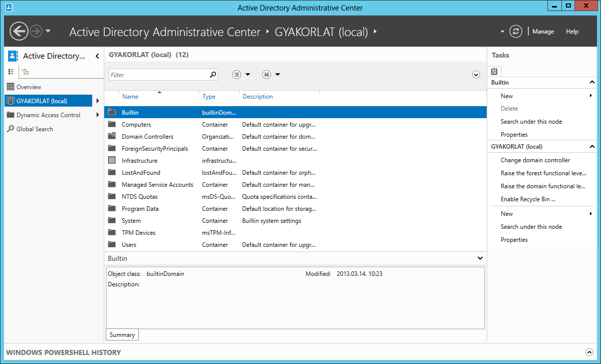601x364 pixels.
Task: Click the Domain Controllers name text
Action: [x=147, y=137]
